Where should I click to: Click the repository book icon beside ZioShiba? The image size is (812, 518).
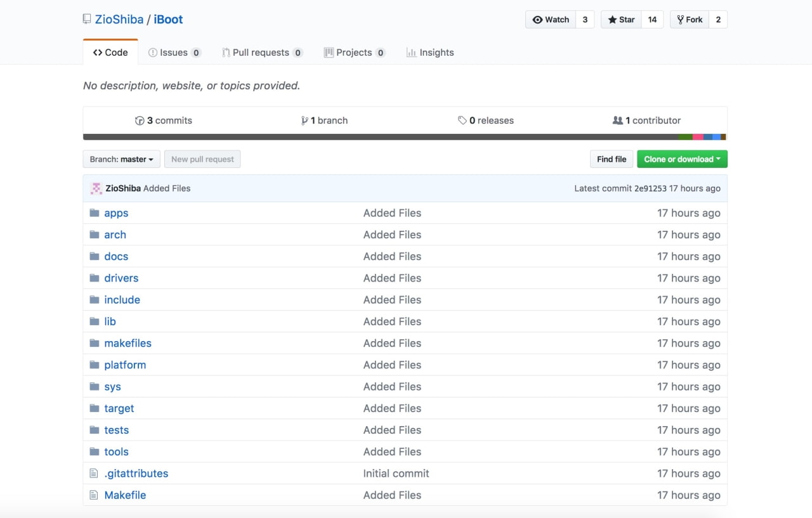point(86,19)
